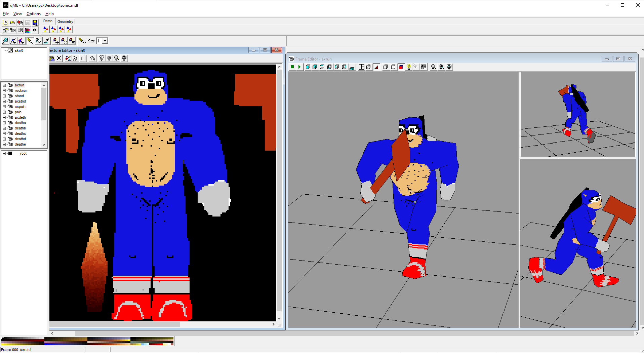Image resolution: width=644 pixels, height=353 pixels.
Task: Toggle the lightbulb lighting button
Action: click(409, 67)
